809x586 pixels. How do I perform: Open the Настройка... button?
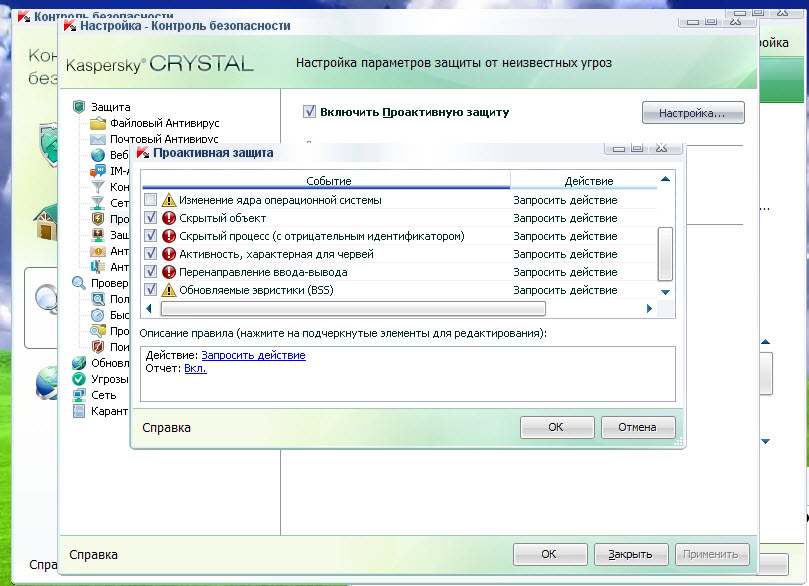tap(693, 113)
